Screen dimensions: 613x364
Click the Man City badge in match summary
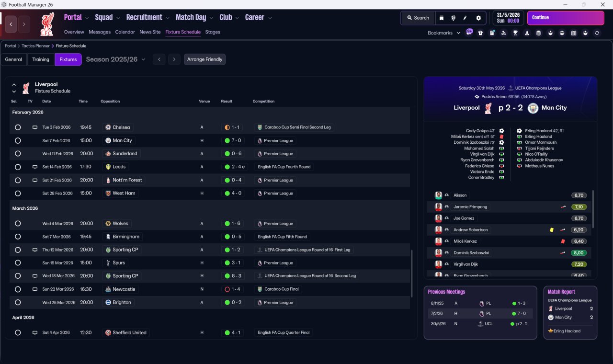point(533,108)
